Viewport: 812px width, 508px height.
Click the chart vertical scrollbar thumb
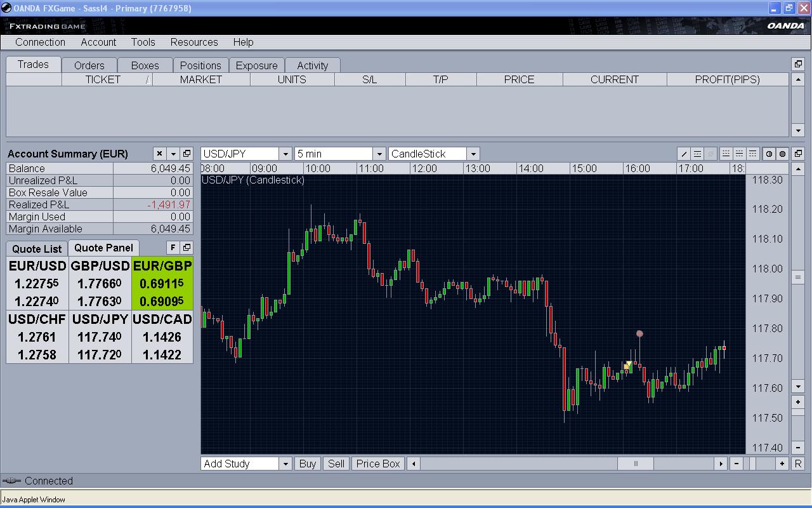point(798,277)
